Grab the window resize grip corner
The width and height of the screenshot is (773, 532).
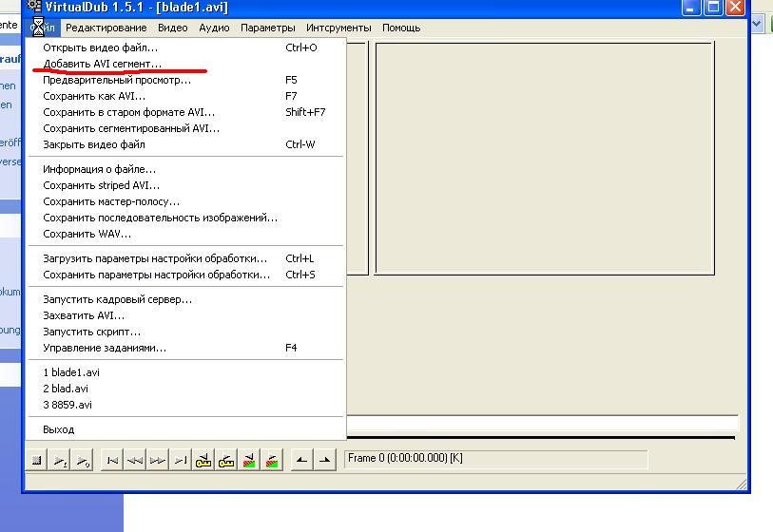[x=741, y=484]
